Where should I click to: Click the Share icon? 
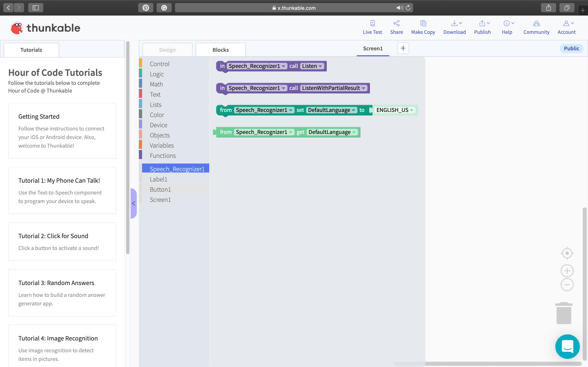click(396, 23)
